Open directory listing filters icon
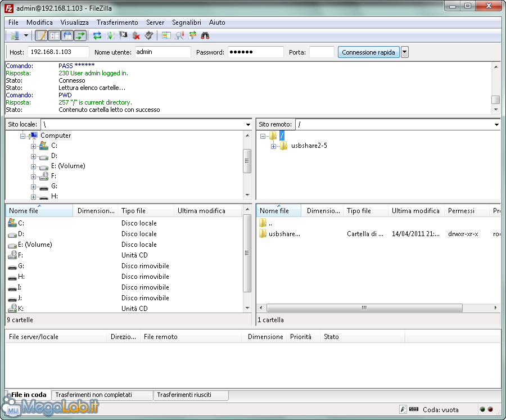506x420 pixels. [x=166, y=35]
